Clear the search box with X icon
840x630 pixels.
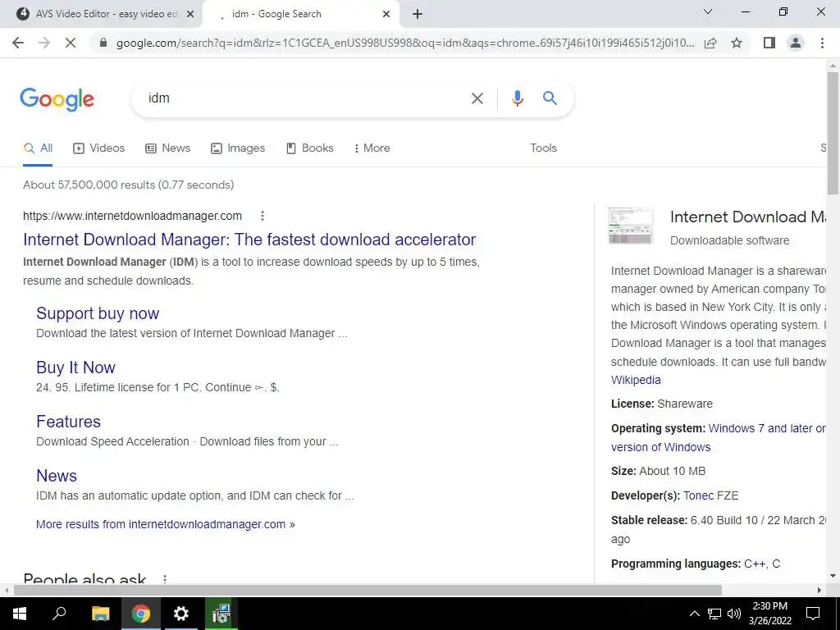(477, 98)
